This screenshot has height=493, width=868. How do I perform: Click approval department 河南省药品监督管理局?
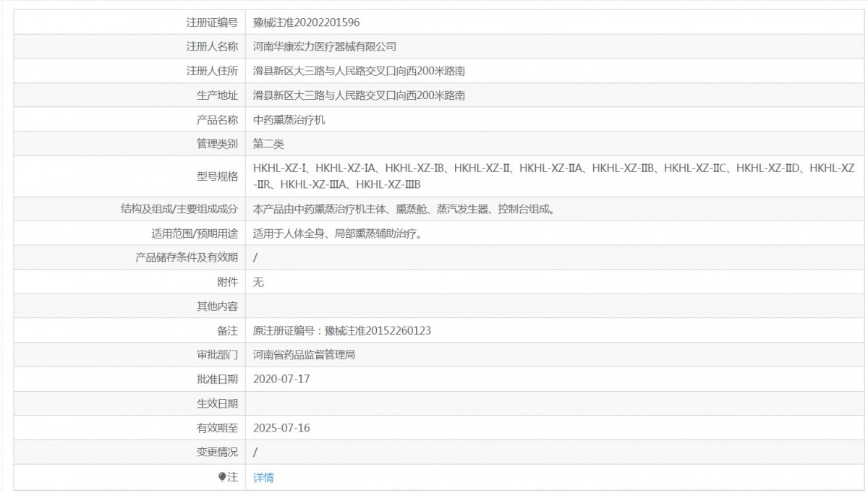[304, 355]
